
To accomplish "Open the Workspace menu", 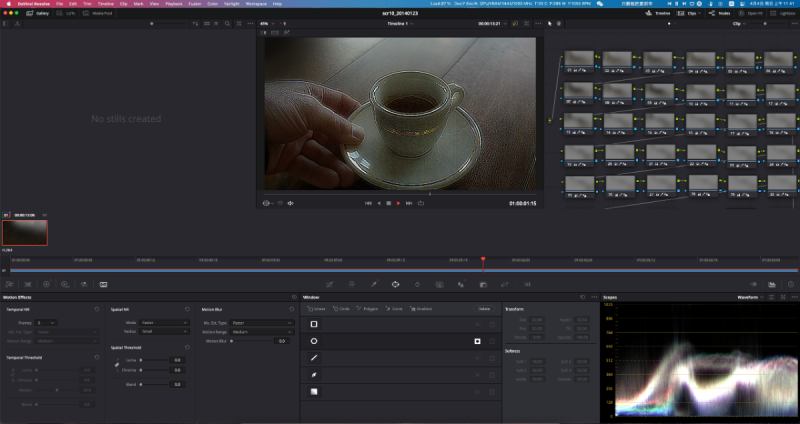I will (256, 4).
